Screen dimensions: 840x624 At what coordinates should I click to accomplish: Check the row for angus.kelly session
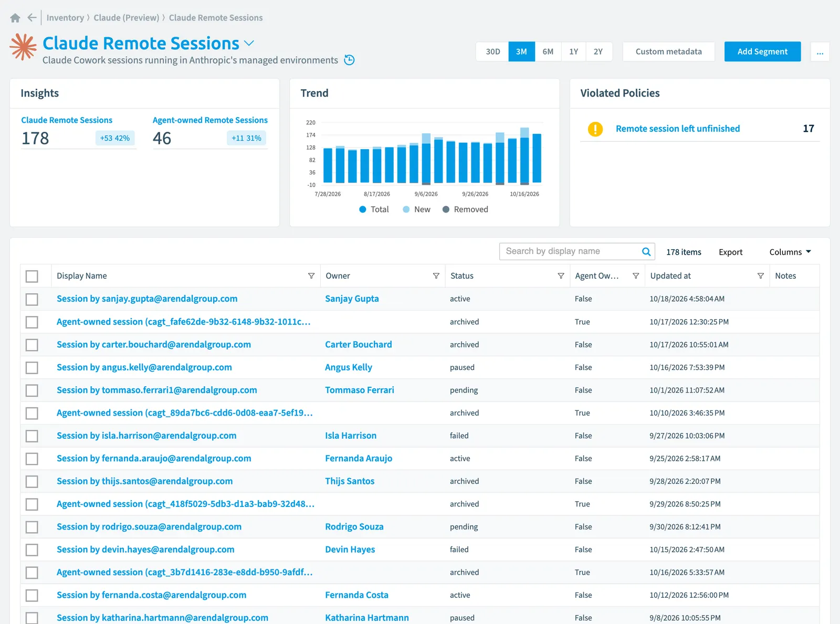32,367
